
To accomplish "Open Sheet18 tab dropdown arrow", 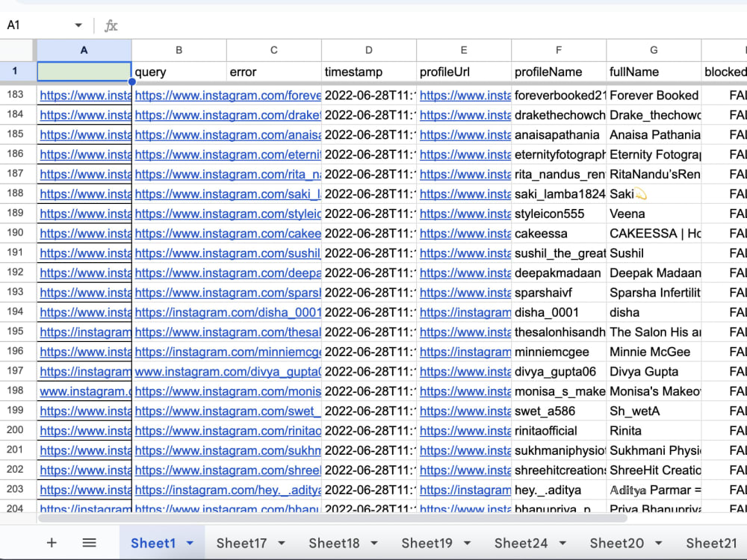I will (374, 543).
